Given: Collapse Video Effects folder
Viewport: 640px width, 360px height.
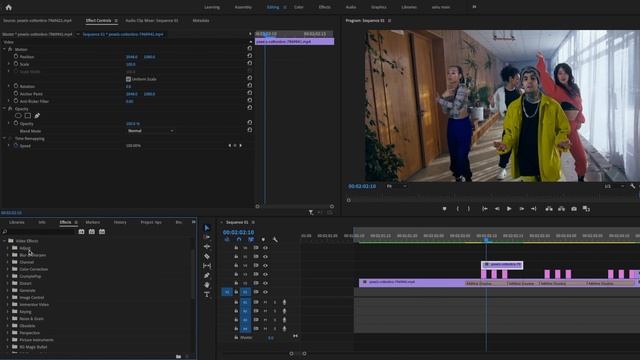Looking at the screenshot, I should pos(4,241).
